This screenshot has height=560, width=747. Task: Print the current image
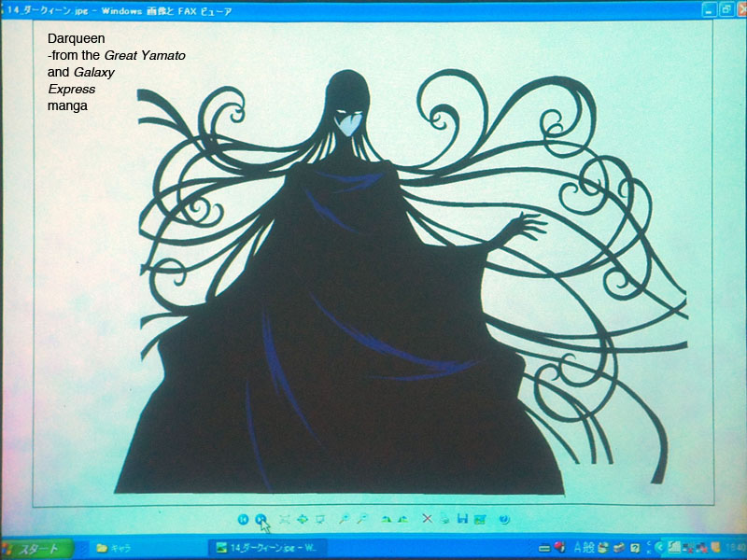pos(444,519)
